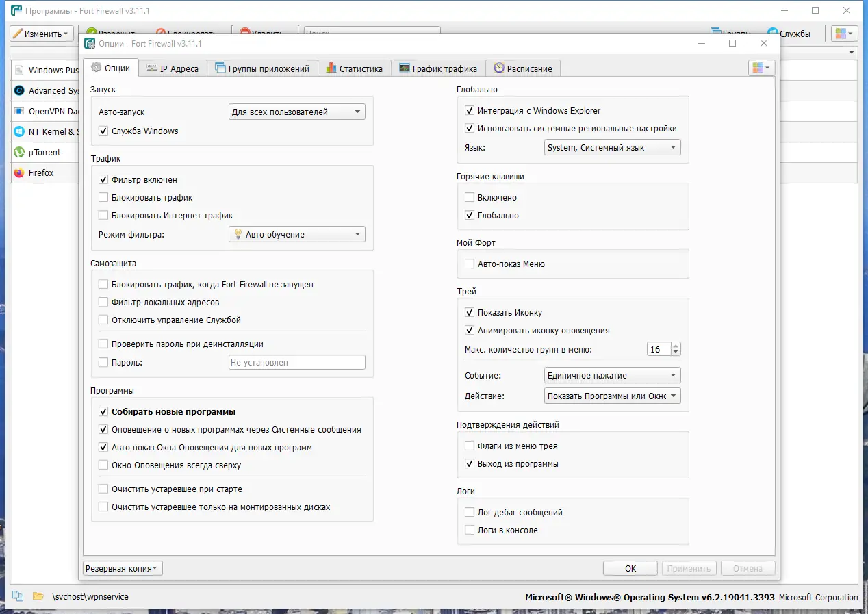This screenshot has width=868, height=614.
Task: Uncheck Показать Иконку in Трей
Action: [x=470, y=312]
